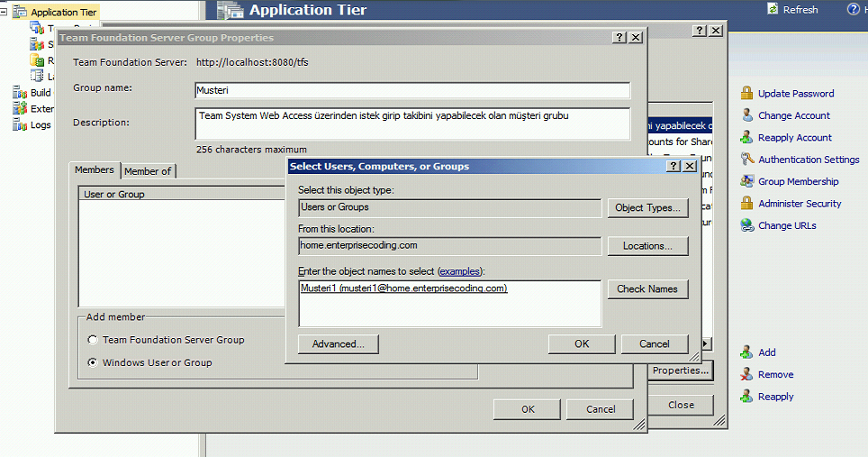868x457 pixels.
Task: Click the Remove user icon
Action: [746, 374]
